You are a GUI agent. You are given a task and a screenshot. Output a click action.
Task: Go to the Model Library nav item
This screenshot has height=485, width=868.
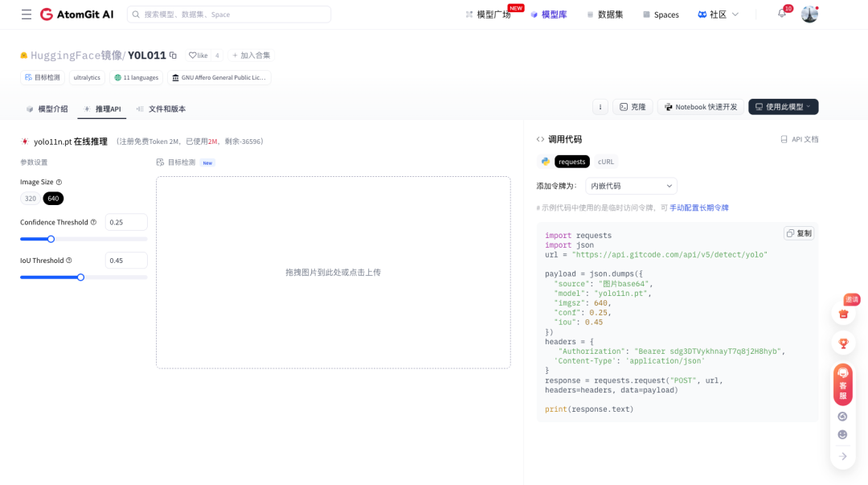(549, 14)
